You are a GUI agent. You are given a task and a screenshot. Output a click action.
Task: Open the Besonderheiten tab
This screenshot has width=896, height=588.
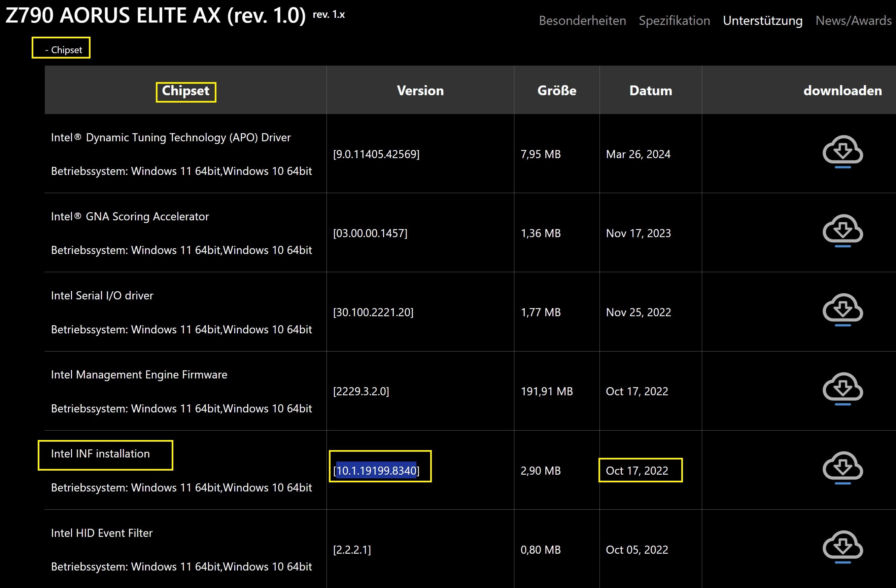(x=582, y=20)
